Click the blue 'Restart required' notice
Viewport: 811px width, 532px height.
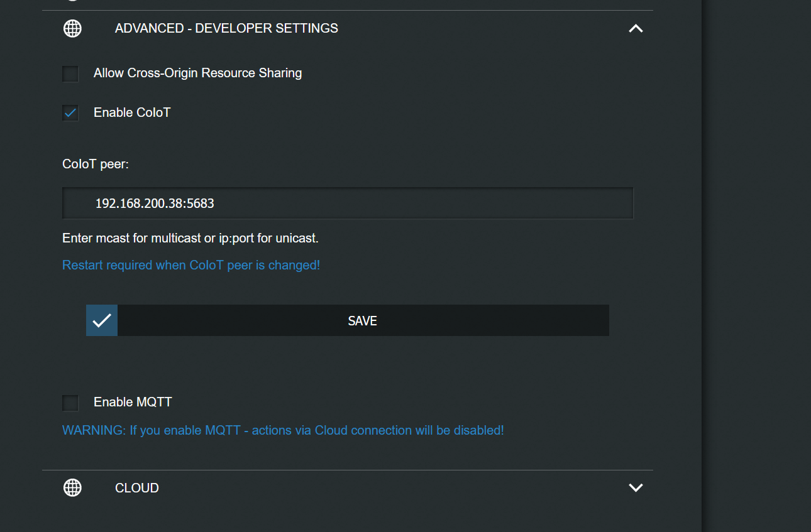pos(191,265)
